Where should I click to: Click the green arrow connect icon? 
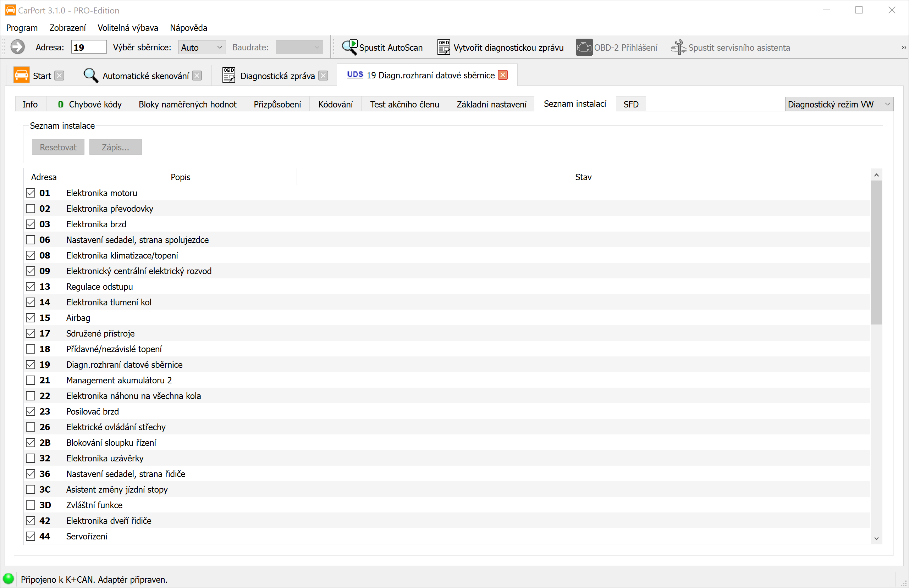tap(18, 48)
